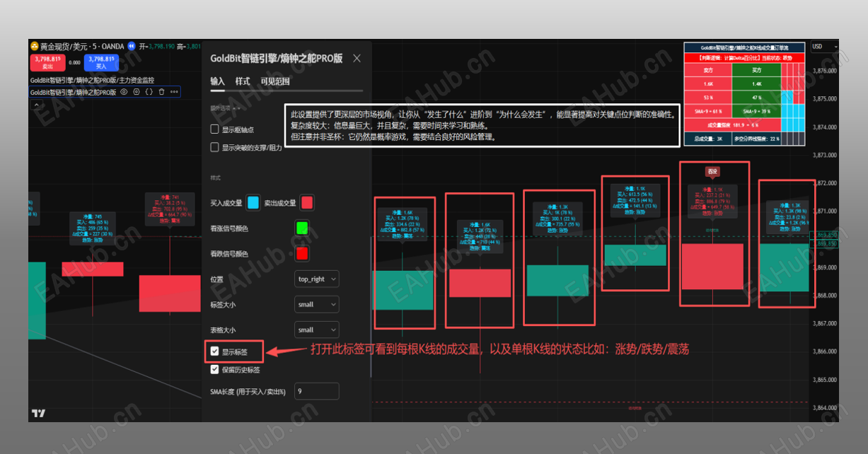
Task: Click the 3,876.000 price axis label
Action: coord(825,71)
